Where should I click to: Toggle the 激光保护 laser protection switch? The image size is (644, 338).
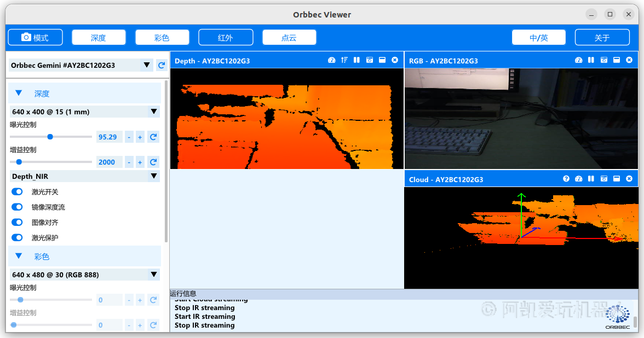click(x=18, y=237)
